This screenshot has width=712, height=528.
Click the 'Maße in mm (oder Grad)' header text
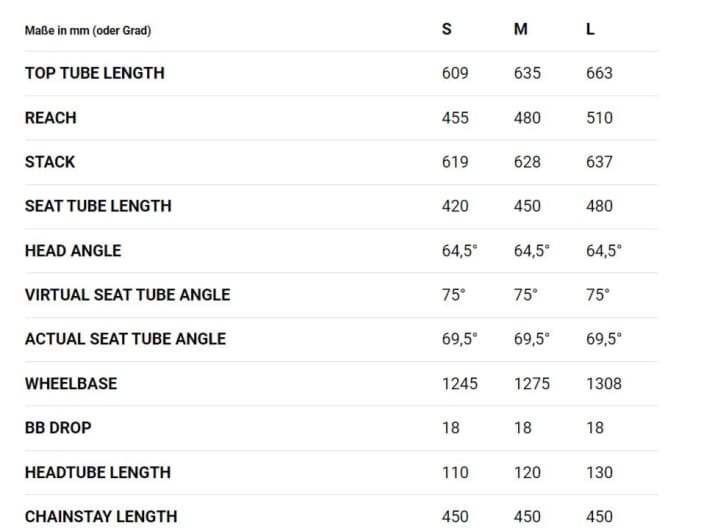click(88, 30)
